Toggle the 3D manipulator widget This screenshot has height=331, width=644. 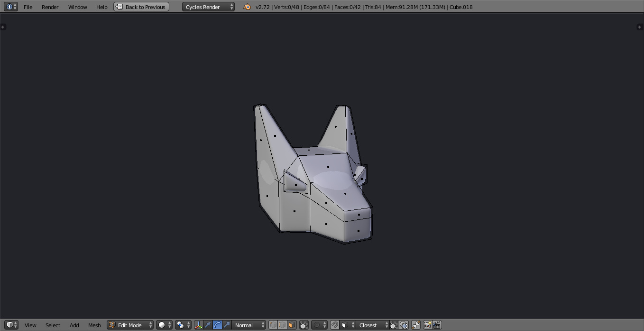pyautogui.click(x=199, y=325)
